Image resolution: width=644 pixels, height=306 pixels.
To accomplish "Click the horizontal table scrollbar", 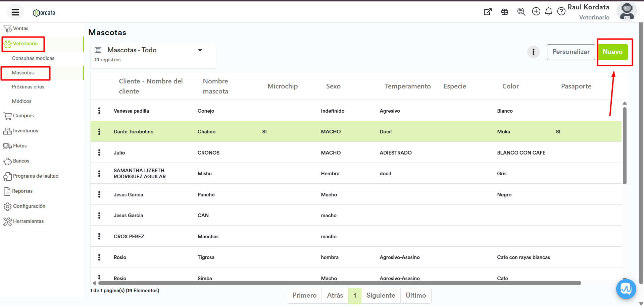I will pos(339,283).
